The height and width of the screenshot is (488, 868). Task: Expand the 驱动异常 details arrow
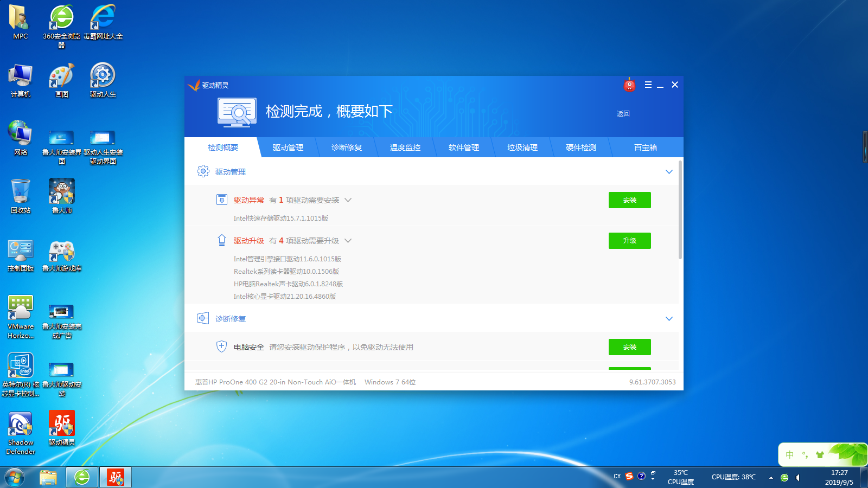[348, 200]
